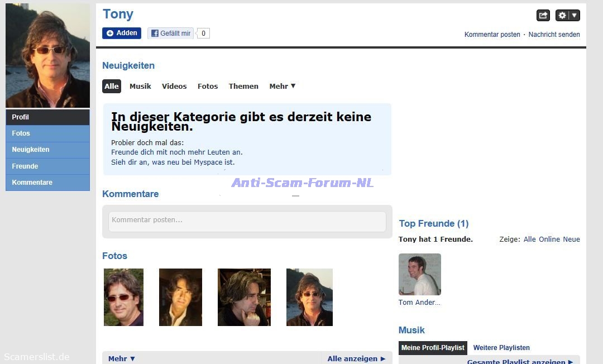Click Alle anzeigen under photos
The height and width of the screenshot is (364, 603).
(356, 358)
